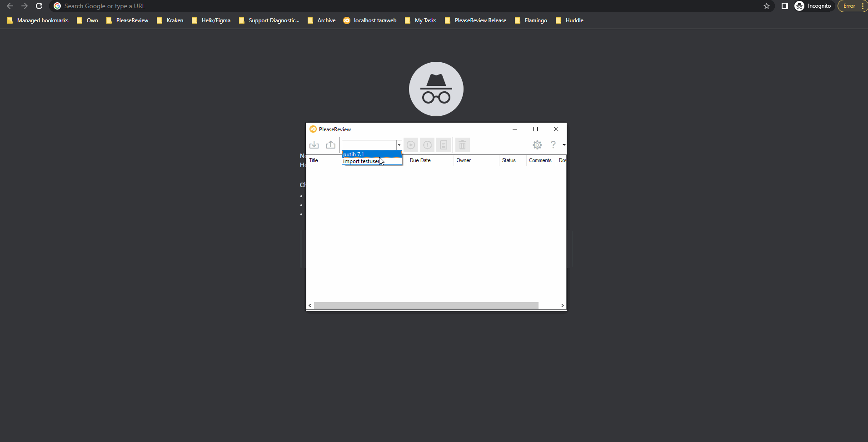Toggle the account combo box arrow
The height and width of the screenshot is (442, 868).
tap(399, 145)
